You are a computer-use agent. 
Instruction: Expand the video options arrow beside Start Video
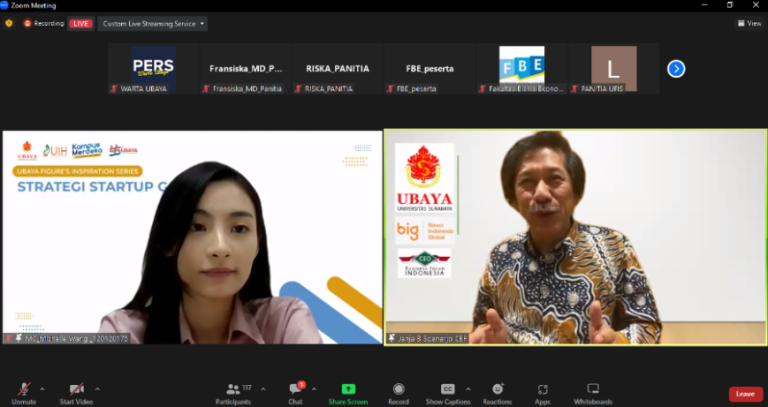[97, 388]
